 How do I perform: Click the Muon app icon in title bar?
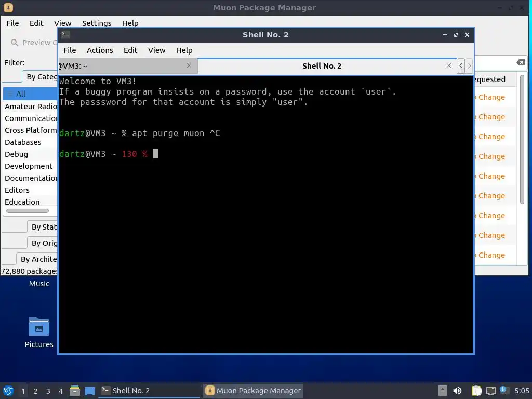click(x=8, y=7)
